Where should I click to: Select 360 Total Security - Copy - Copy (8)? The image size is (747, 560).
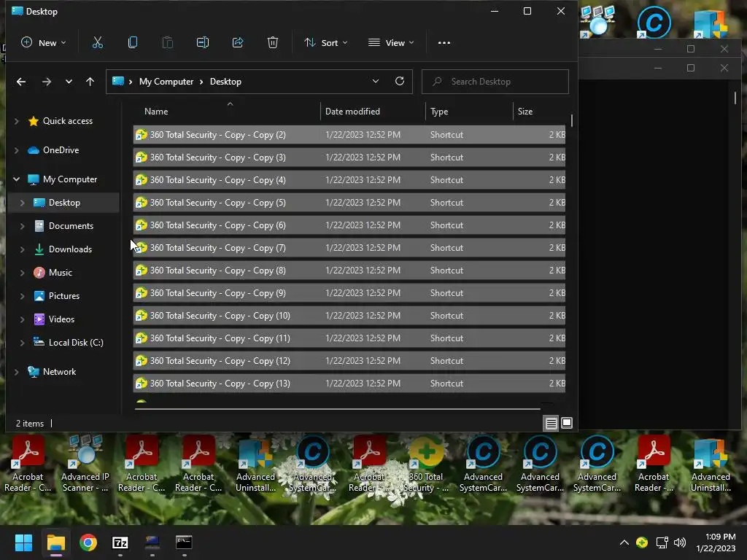click(349, 271)
